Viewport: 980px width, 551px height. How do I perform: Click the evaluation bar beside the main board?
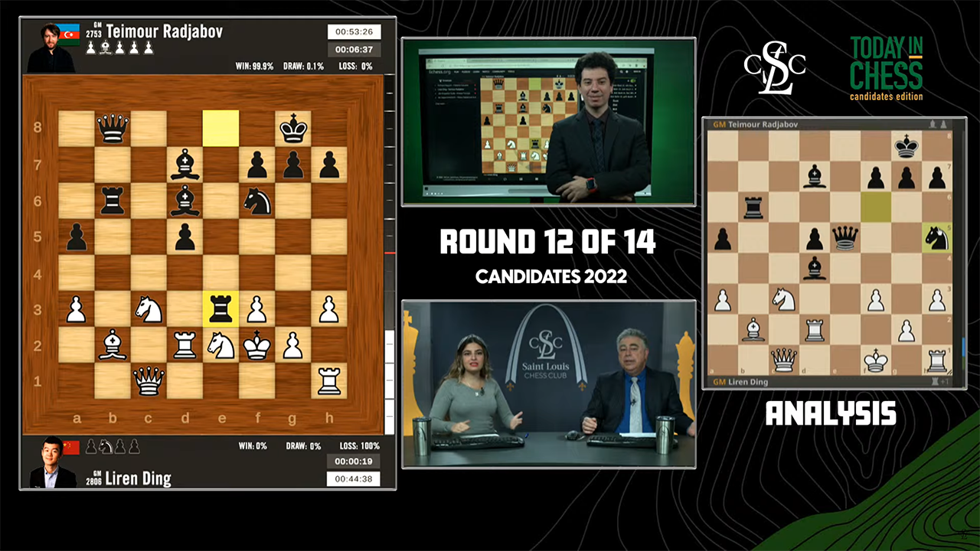pos(390,254)
